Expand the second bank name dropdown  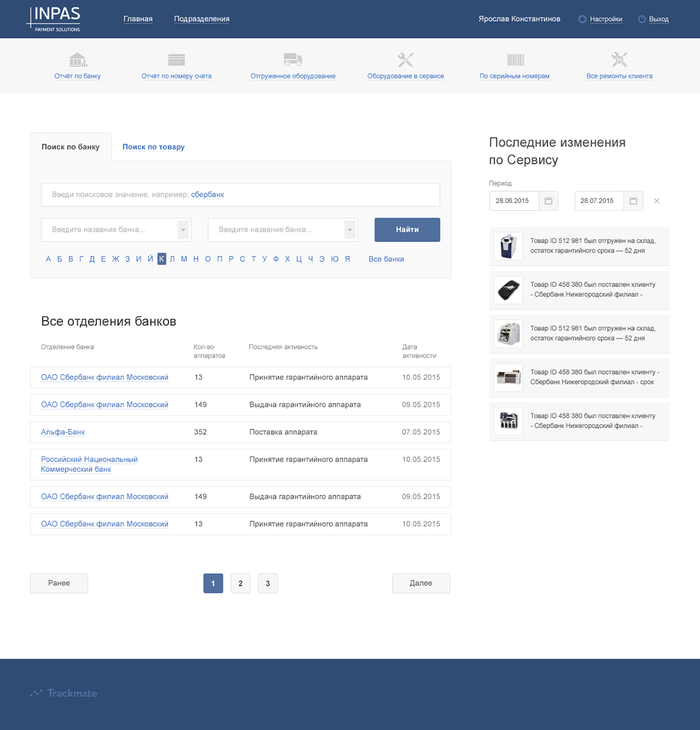[x=350, y=230]
